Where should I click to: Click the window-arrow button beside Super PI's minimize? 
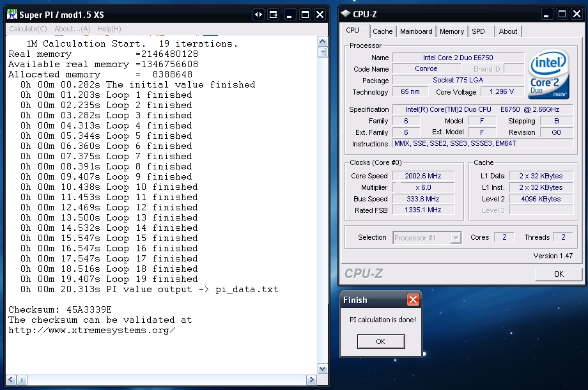(258, 14)
